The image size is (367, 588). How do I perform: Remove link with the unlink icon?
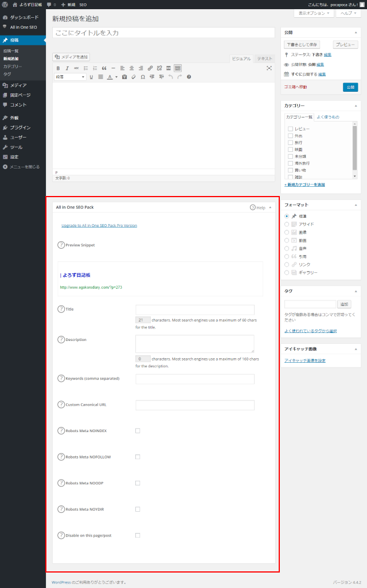[159, 68]
